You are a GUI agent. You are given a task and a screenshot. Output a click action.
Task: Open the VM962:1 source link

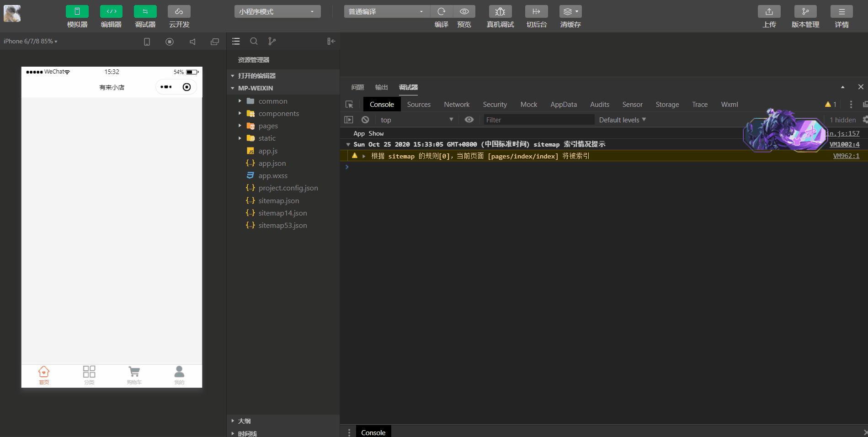846,156
